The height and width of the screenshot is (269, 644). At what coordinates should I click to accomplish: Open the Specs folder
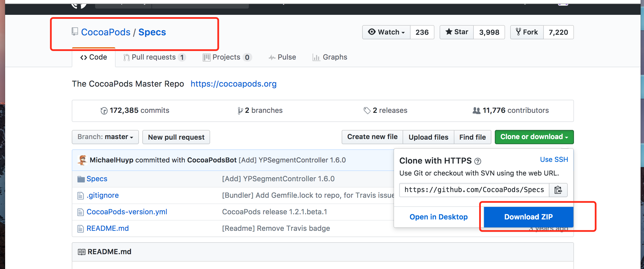point(97,179)
